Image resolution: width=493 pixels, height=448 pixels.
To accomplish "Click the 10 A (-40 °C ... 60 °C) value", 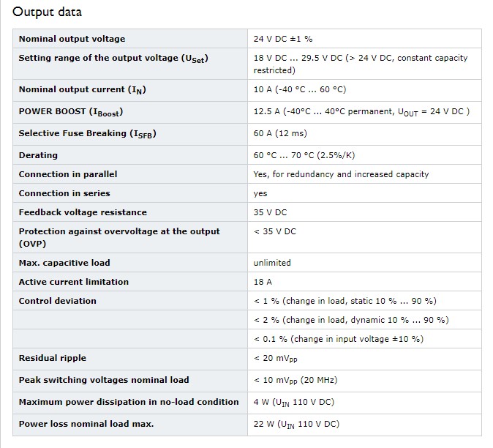I will pyautogui.click(x=300, y=89).
